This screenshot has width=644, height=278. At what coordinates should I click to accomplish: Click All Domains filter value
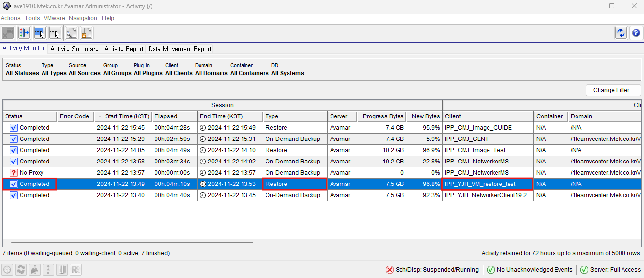211,73
